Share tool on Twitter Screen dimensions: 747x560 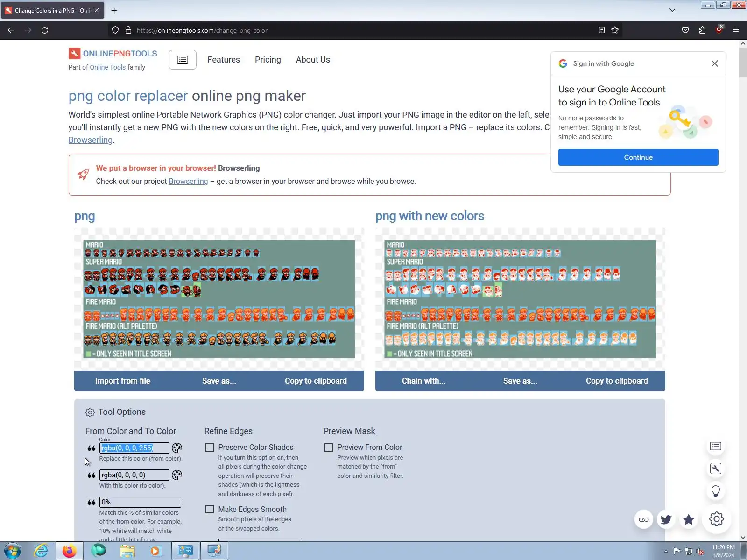click(666, 519)
